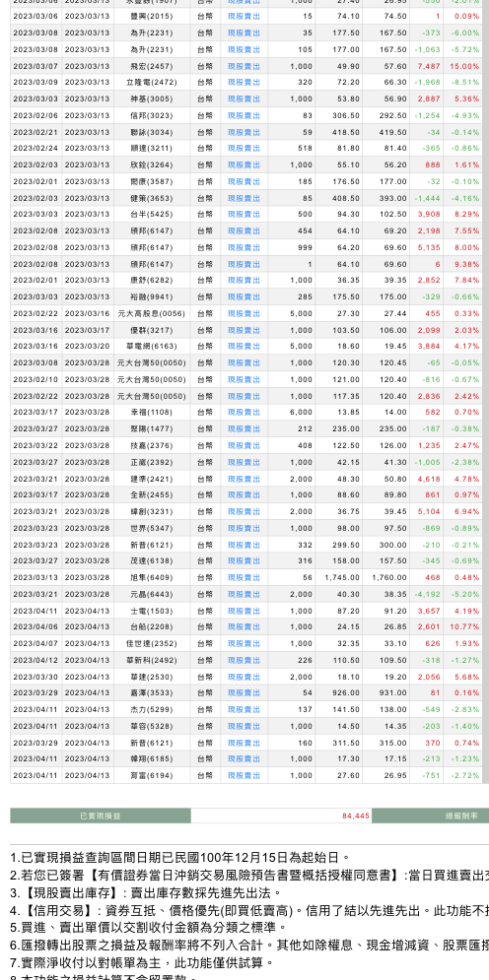Select 現股賣出 link for 神基(3005)
This screenshot has height=980, width=489.
244,98
